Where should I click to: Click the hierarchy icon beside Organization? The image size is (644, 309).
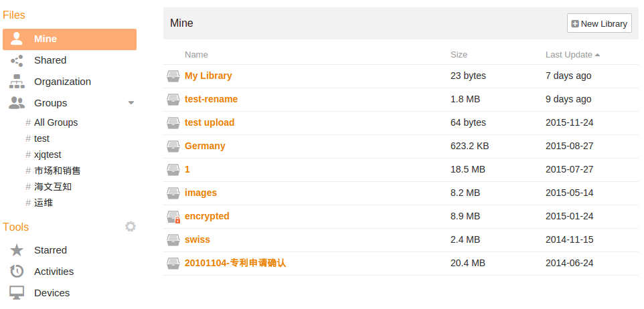(17, 82)
